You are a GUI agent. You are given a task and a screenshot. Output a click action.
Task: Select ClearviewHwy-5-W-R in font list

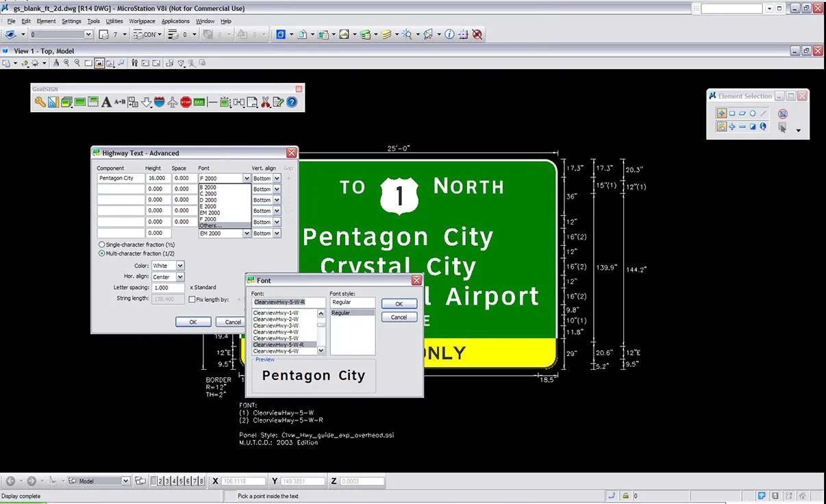(284, 344)
